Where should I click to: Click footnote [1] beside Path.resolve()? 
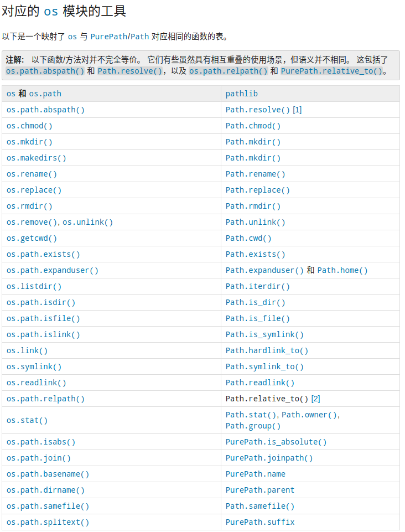[x=297, y=110]
